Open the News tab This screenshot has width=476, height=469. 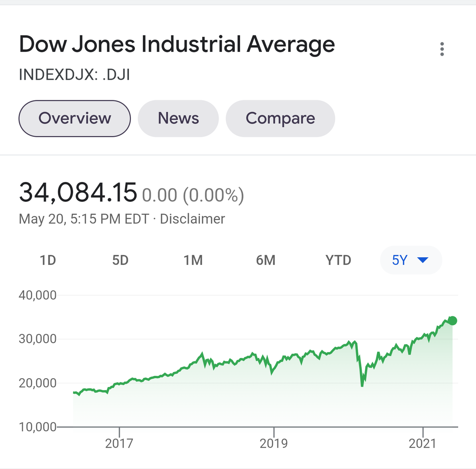(x=178, y=119)
